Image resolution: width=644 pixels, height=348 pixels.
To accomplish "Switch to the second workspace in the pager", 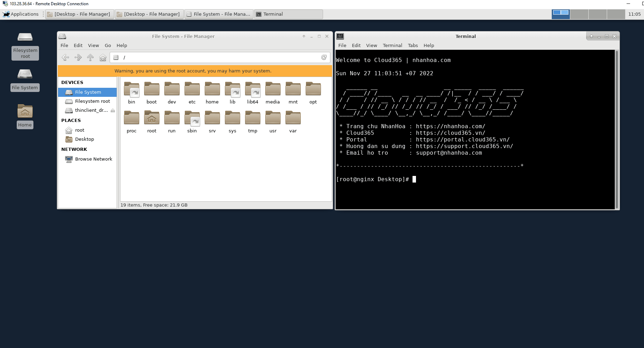I will 579,14.
